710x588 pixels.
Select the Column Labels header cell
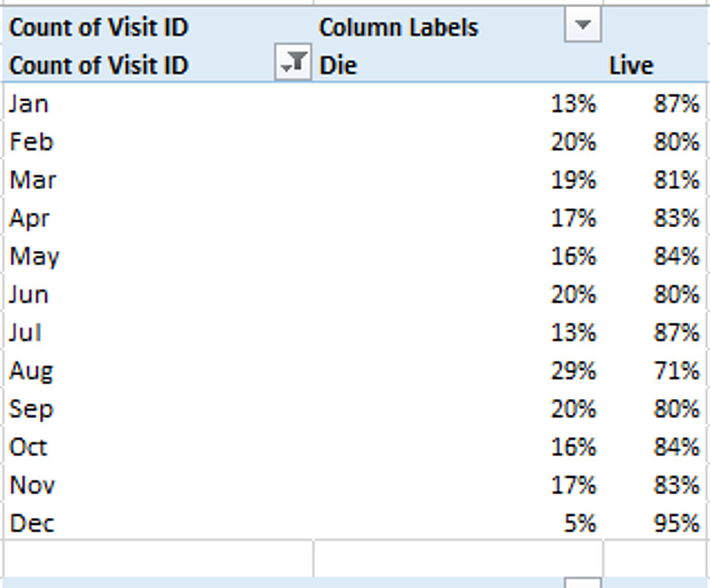(398, 27)
